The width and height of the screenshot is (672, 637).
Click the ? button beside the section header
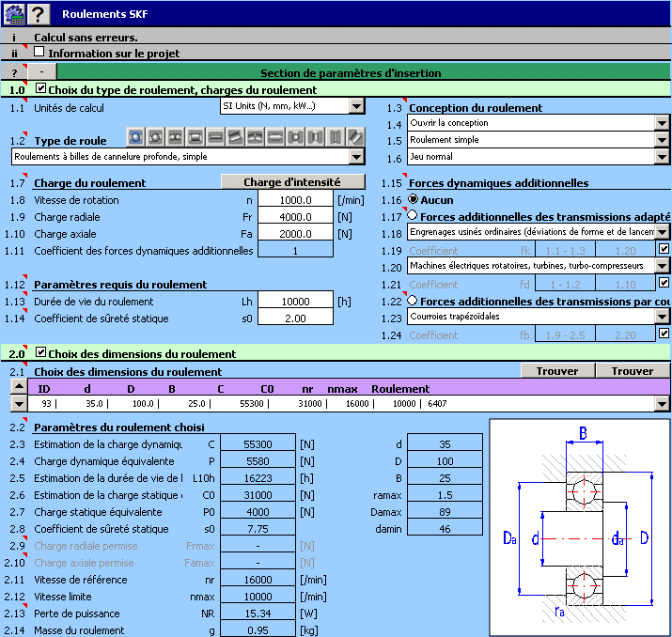coord(14,72)
